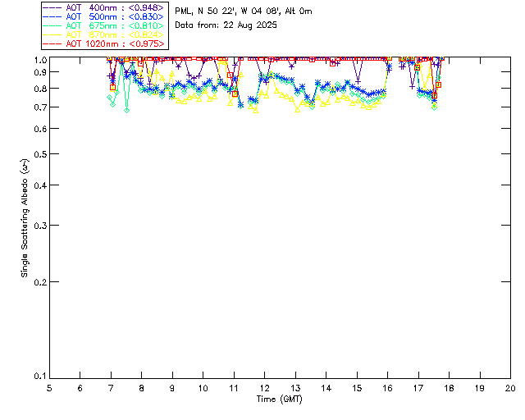Click the y-axis label 0.2
The height and width of the screenshot is (420, 525).
[x=40, y=282]
